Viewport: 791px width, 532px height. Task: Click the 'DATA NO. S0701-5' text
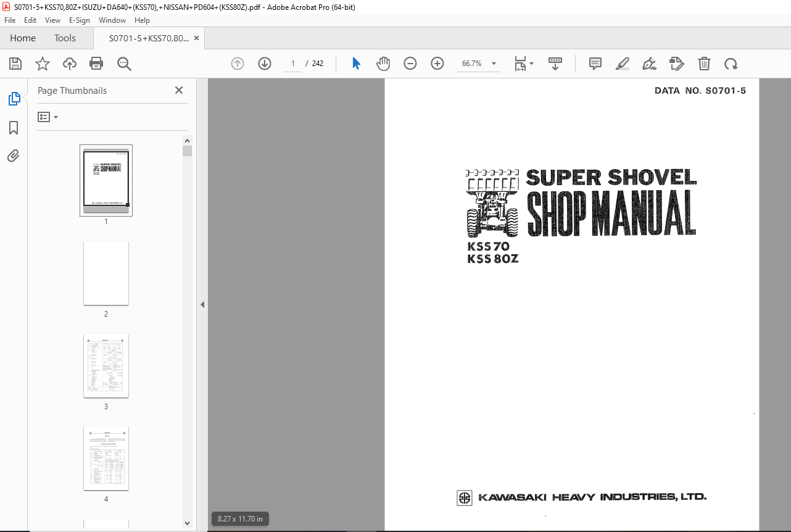tap(700, 91)
